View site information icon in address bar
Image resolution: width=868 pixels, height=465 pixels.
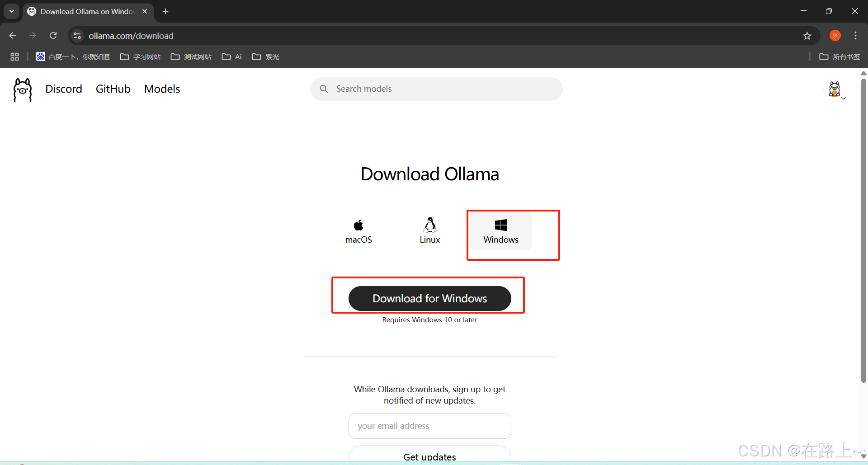coord(77,36)
